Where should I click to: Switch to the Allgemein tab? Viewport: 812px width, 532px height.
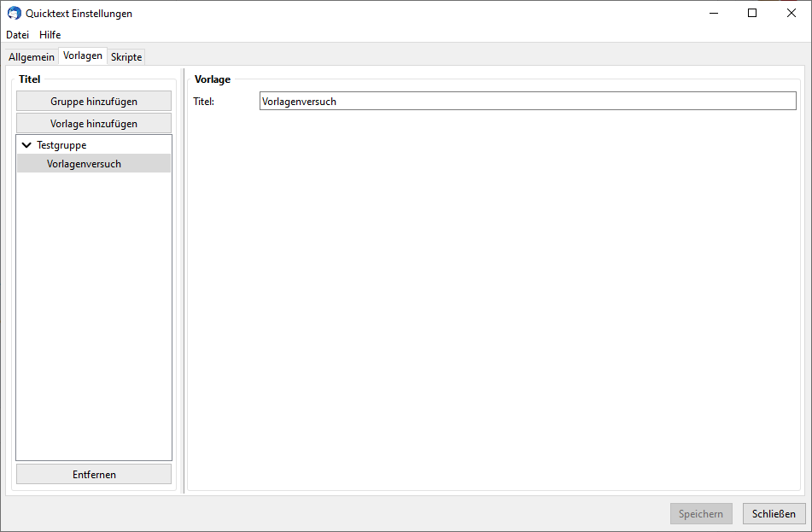pyautogui.click(x=32, y=57)
